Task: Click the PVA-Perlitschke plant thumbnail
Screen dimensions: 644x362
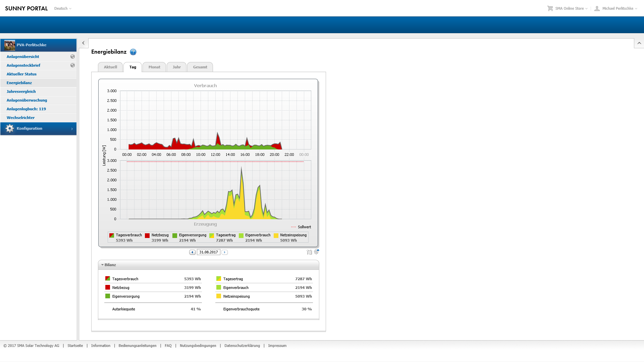Action: 10,45
